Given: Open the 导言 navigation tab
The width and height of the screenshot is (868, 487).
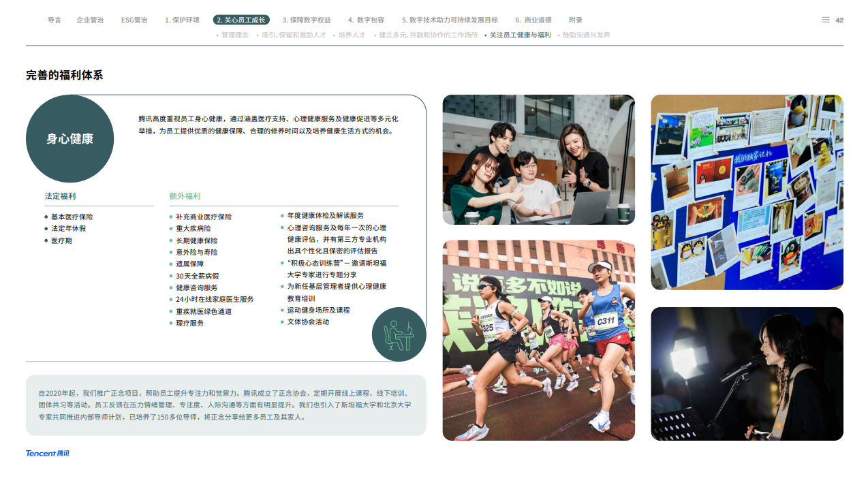Looking at the screenshot, I should click(55, 20).
